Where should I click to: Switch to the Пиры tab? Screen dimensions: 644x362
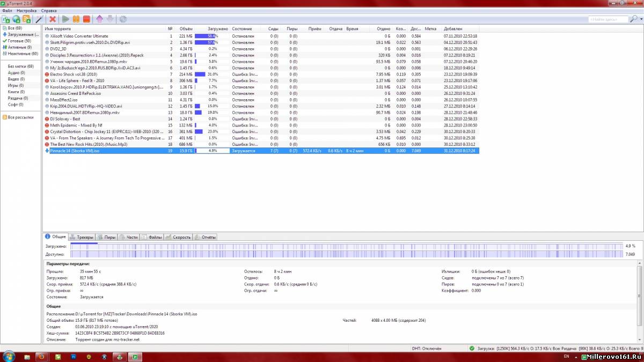pos(106,237)
